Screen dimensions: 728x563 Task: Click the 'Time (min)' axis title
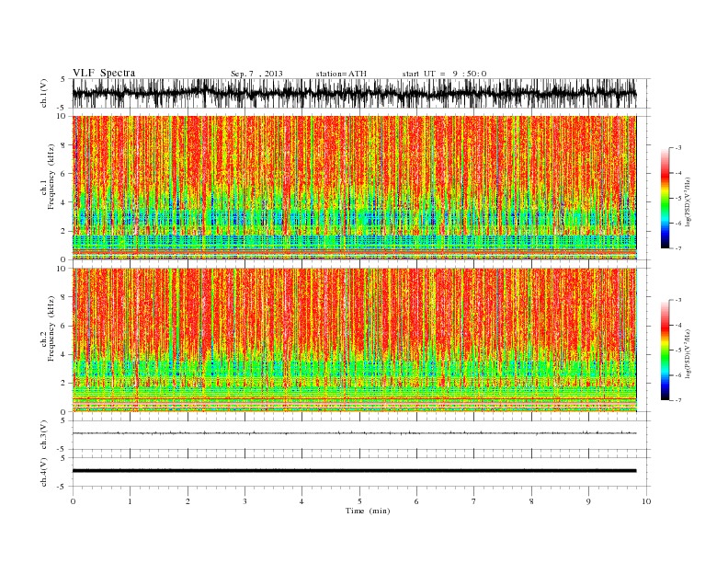(x=368, y=511)
